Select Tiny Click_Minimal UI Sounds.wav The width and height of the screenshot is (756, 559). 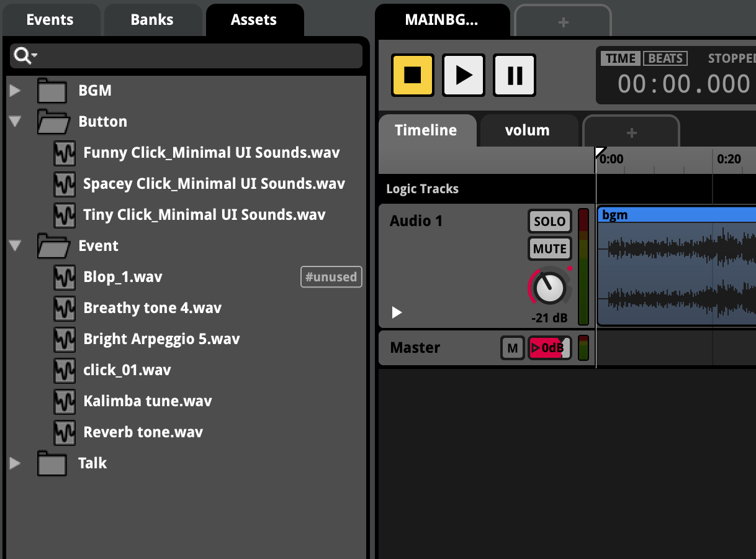pyautogui.click(x=204, y=215)
